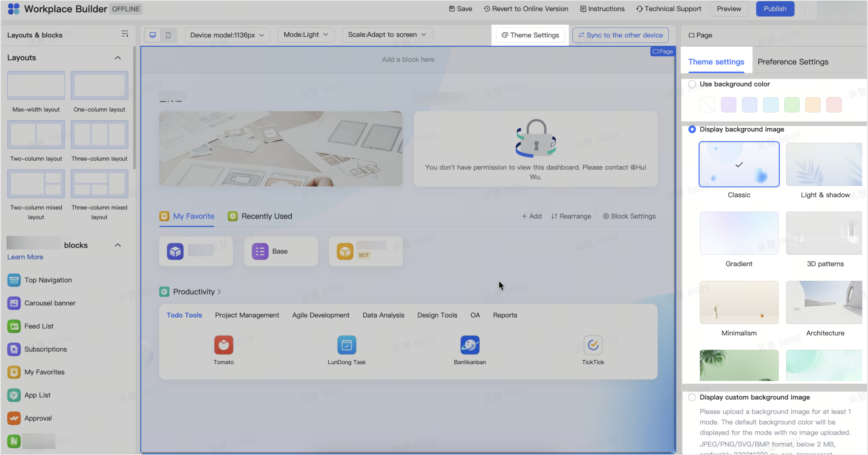Select Display background image option

point(692,129)
